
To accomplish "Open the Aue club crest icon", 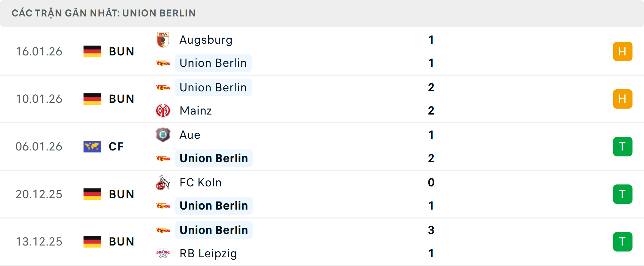I will pyautogui.click(x=163, y=135).
